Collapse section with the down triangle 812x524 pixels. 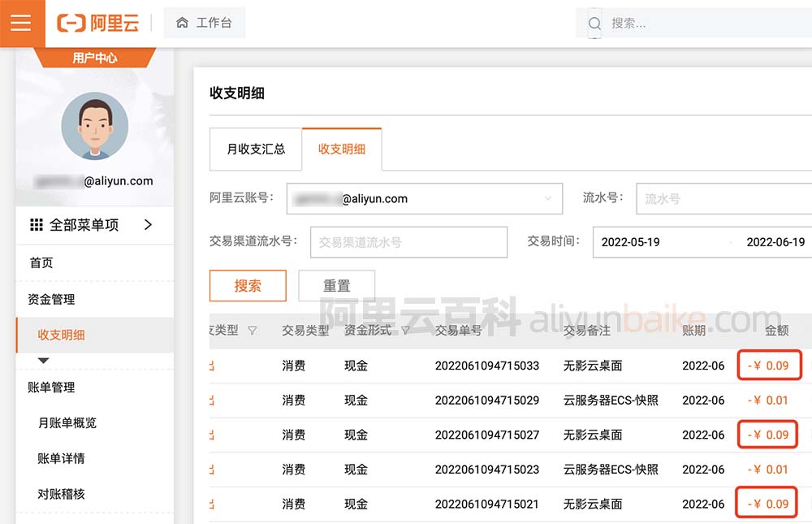(44, 360)
